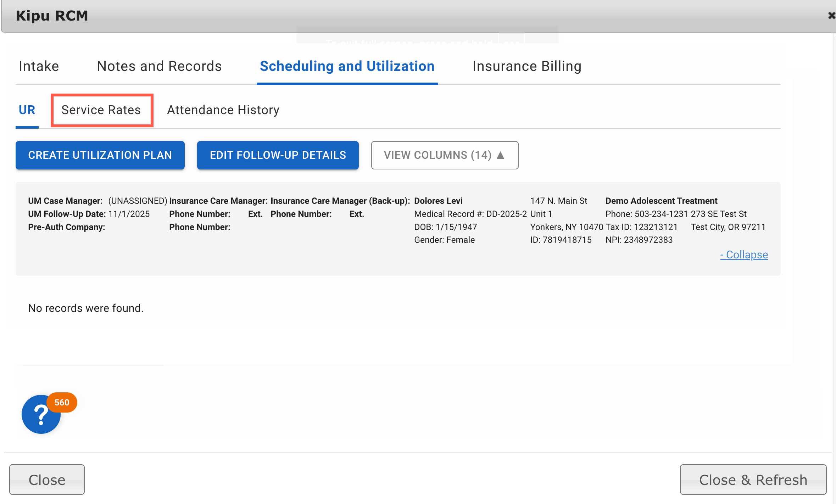
Task: Collapse the VIEW COLUMNS (14) dropdown
Action: (445, 155)
